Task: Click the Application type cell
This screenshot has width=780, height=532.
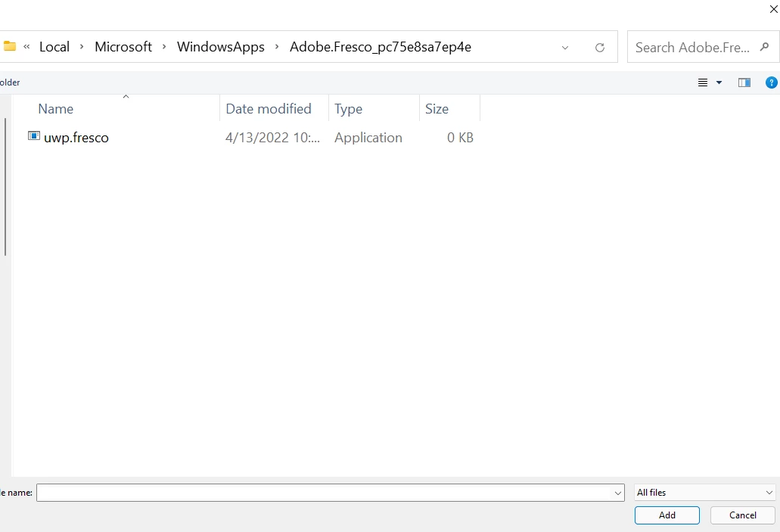Action: click(368, 138)
